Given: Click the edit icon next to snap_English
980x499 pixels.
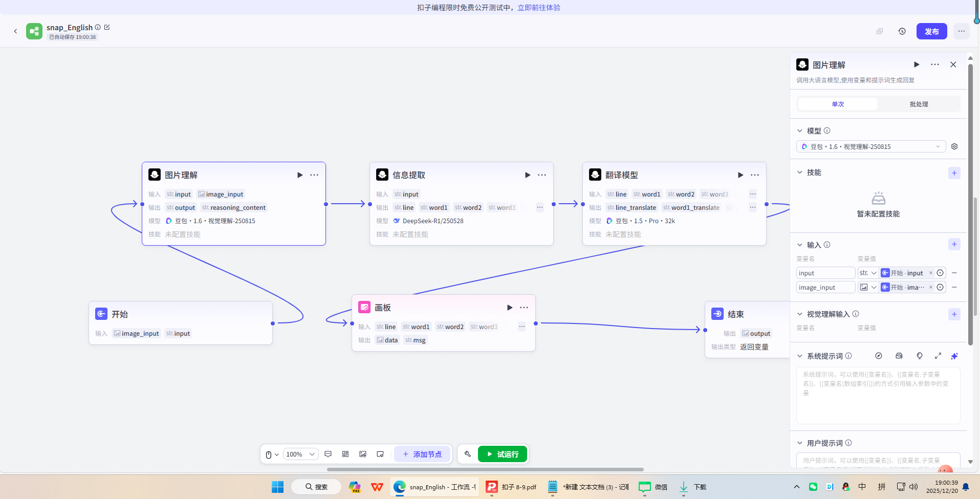Looking at the screenshot, I should pos(107,27).
